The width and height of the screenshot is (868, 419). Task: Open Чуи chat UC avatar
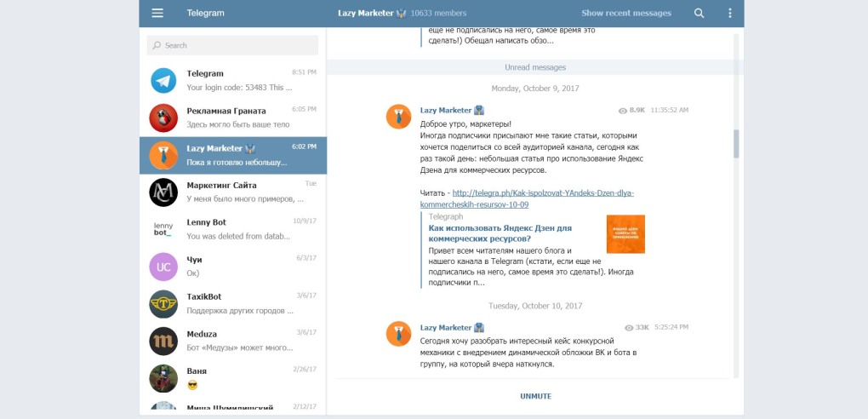(x=163, y=267)
